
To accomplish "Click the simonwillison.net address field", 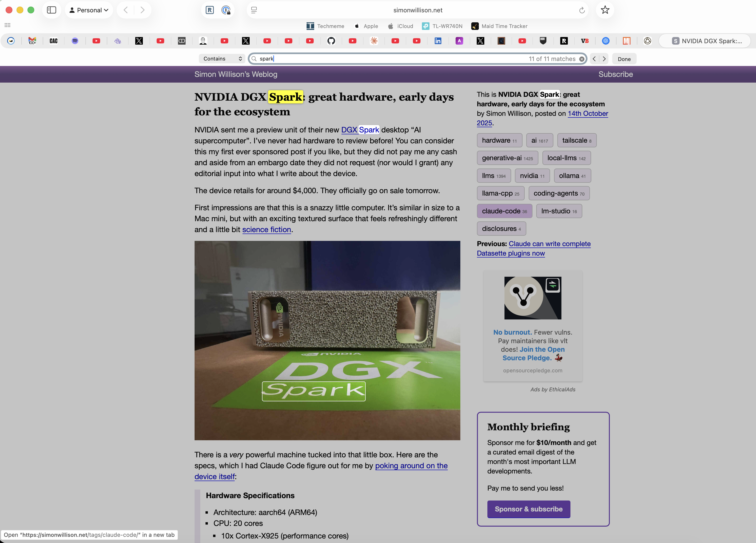I will tap(418, 10).
